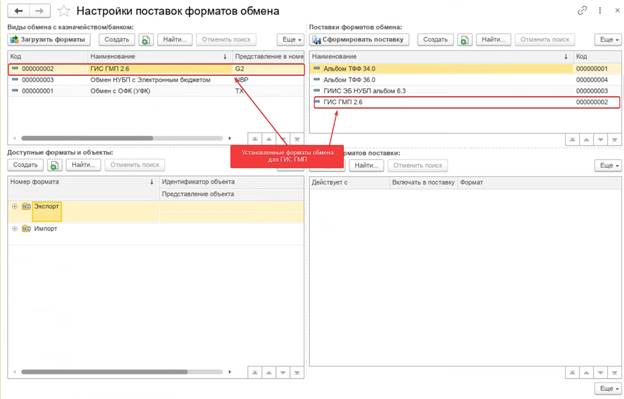Viewport: 624px width, 399px height.
Task: Go back with the left arrow button
Action: [18, 11]
